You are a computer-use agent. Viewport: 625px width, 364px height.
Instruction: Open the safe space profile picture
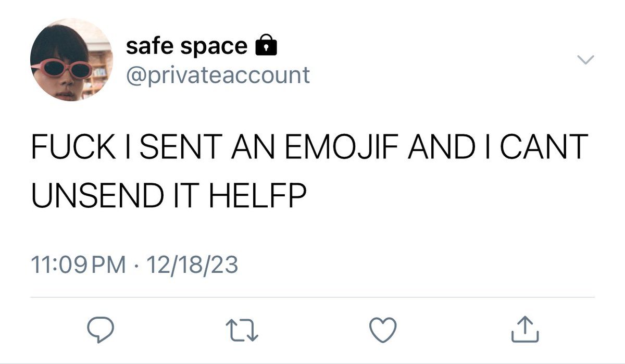pos(71,59)
